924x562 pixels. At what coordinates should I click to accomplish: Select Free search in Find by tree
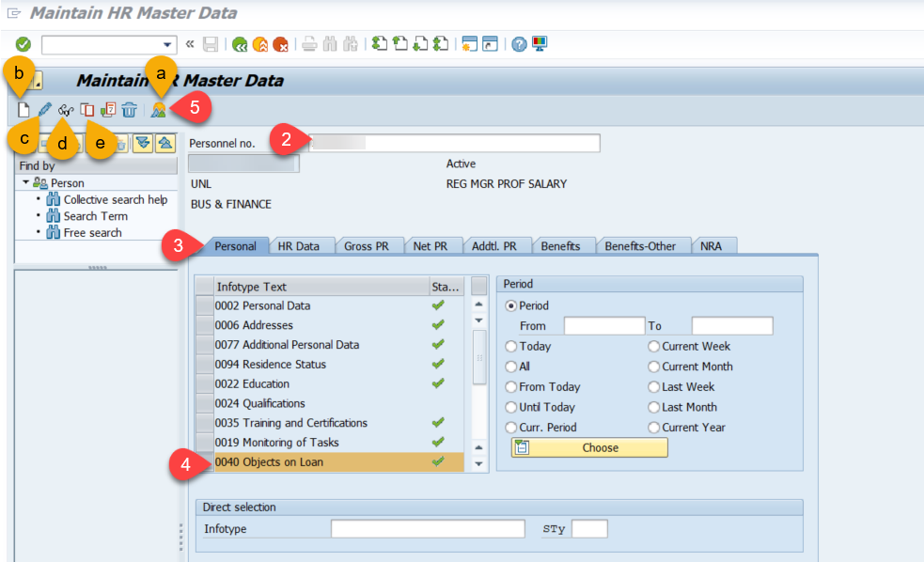92,233
